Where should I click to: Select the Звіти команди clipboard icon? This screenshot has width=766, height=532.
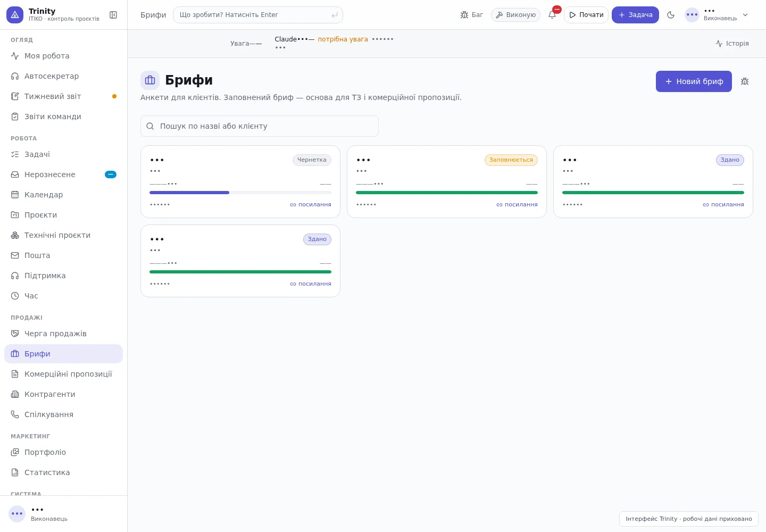click(15, 117)
